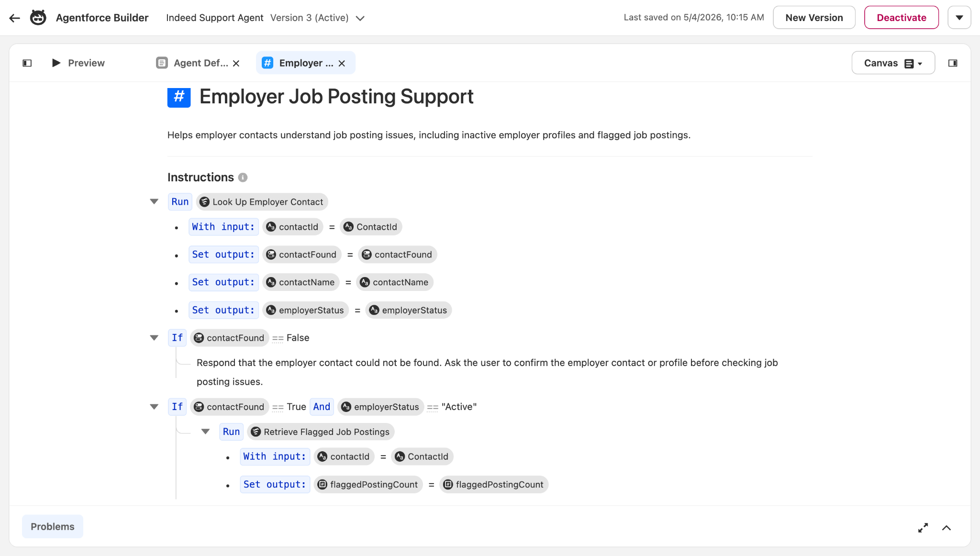
Task: Create a New Version
Action: pyautogui.click(x=814, y=18)
